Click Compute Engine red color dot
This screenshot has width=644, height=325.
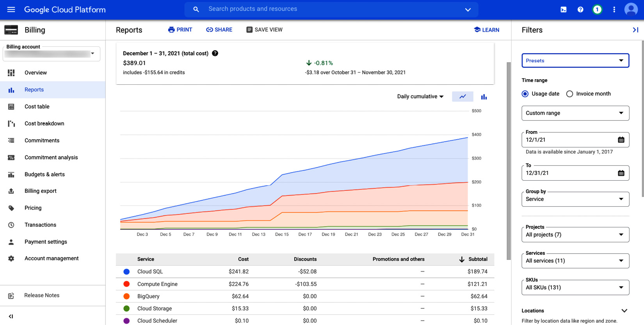[x=126, y=284]
